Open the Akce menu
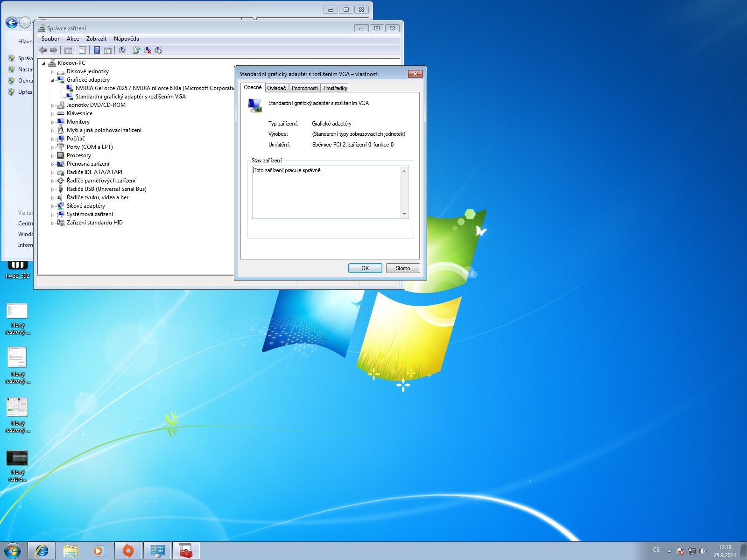This screenshot has width=747, height=560. click(x=73, y=39)
